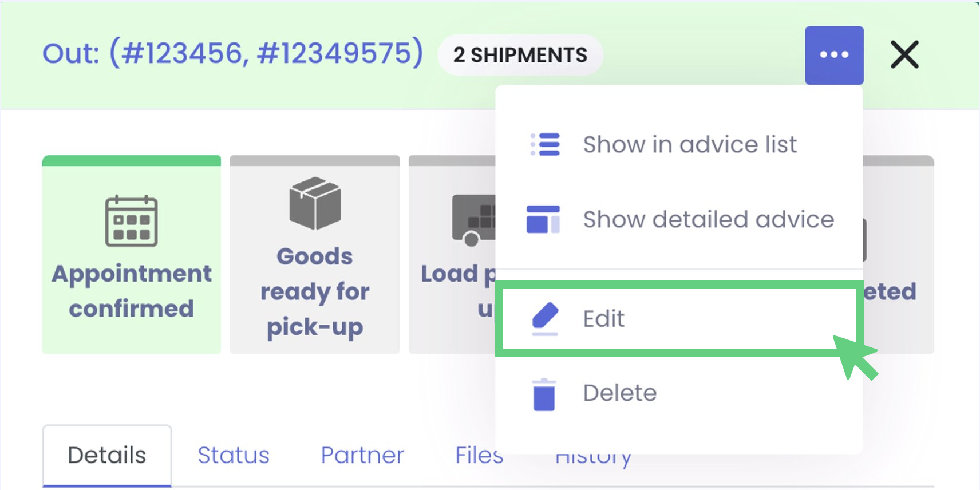Select Show in advice list menu entry
Viewport: 980px width, 490px height.
click(x=689, y=144)
